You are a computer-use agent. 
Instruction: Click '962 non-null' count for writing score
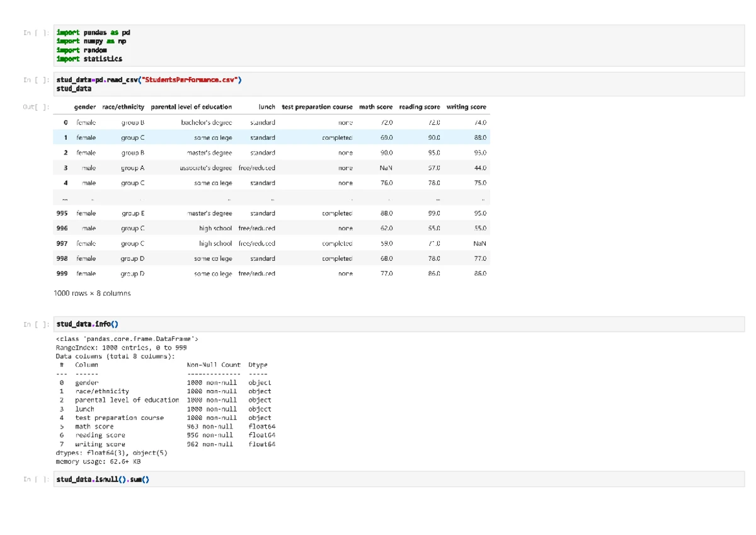click(210, 444)
